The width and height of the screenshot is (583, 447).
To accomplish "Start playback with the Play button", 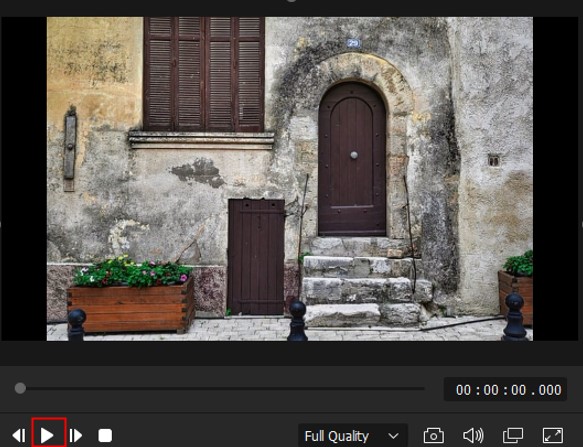I will 47,435.
